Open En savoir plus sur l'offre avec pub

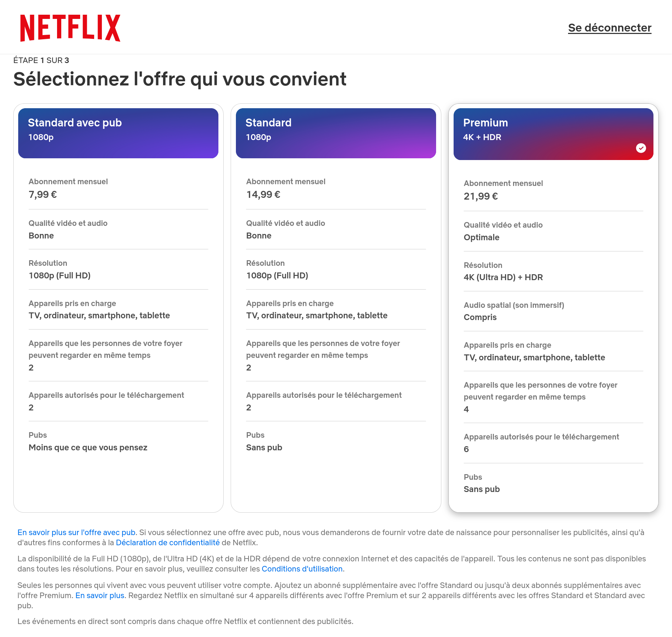pyautogui.click(x=76, y=532)
